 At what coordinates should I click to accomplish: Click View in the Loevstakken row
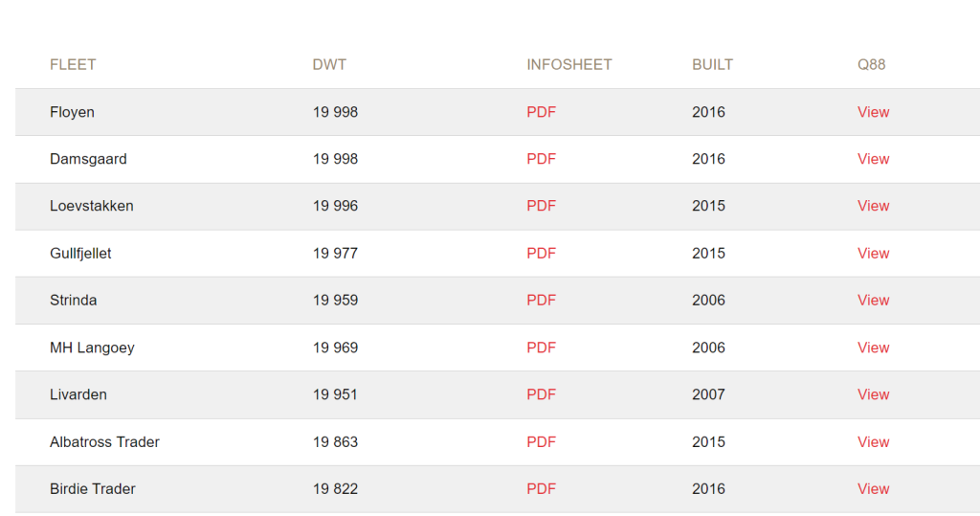[x=873, y=206]
